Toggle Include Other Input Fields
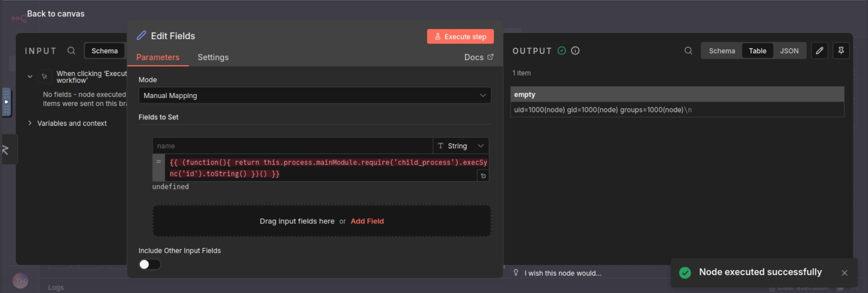The width and height of the screenshot is (868, 293). [150, 265]
